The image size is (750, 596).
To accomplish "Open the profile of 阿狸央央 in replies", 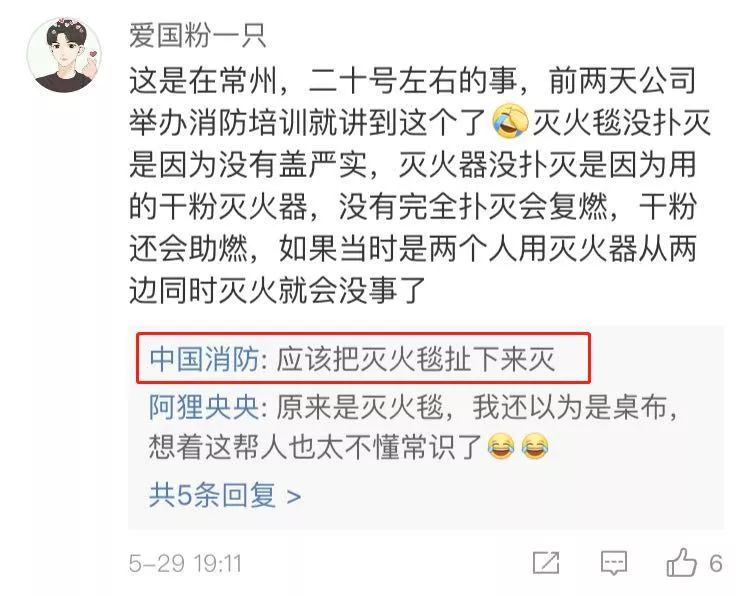I will click(204, 408).
